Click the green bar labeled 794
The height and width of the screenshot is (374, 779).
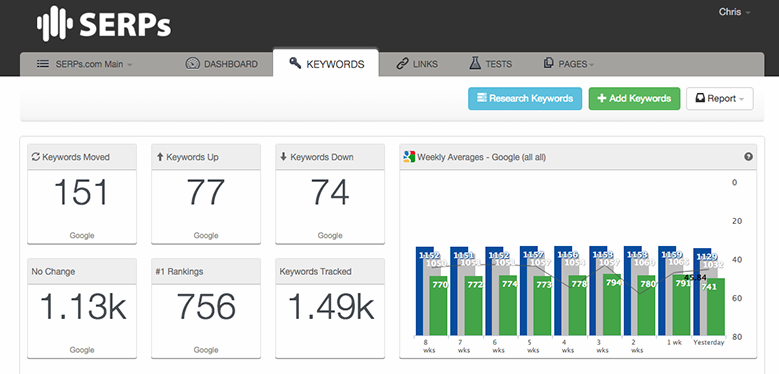pyautogui.click(x=612, y=304)
